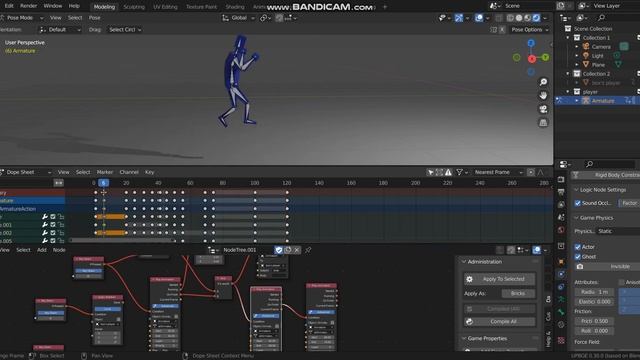Enable solid viewport shading

tap(519, 18)
